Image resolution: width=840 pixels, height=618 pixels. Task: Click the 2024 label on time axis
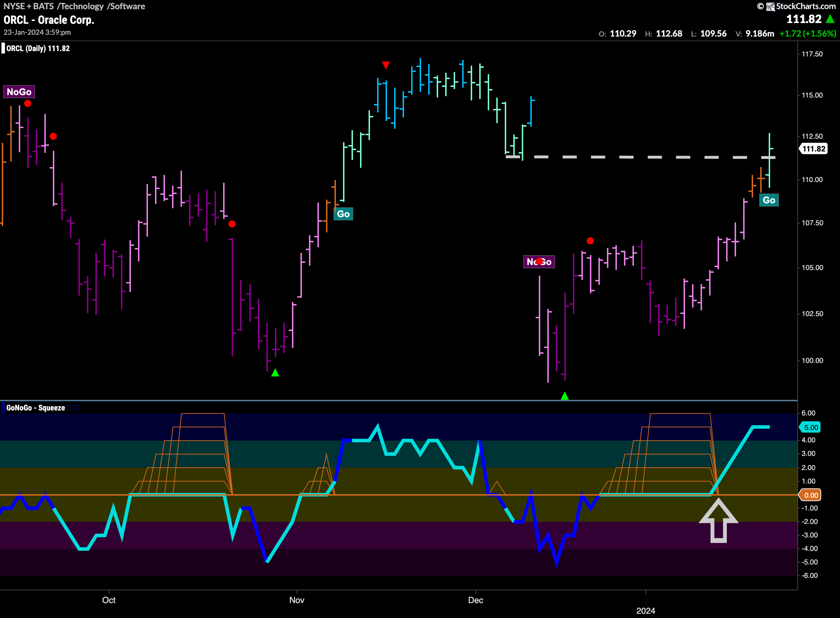[646, 611]
